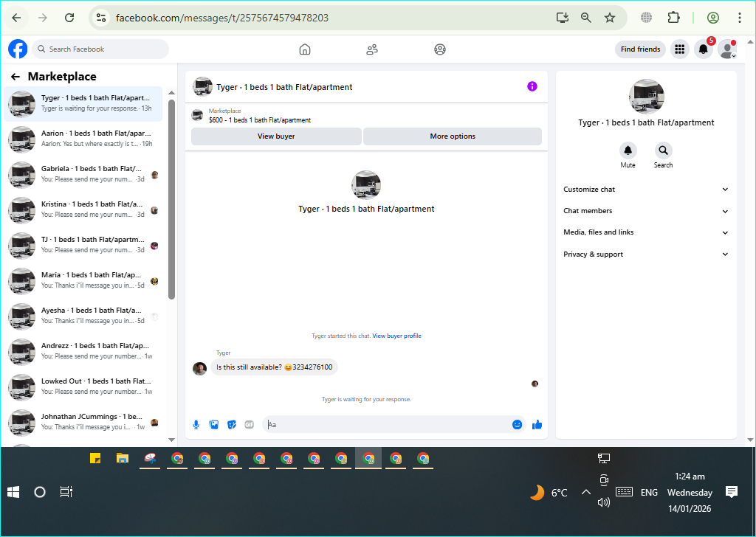Choose a sticker icon
This screenshot has height=537, width=756.
232,424
